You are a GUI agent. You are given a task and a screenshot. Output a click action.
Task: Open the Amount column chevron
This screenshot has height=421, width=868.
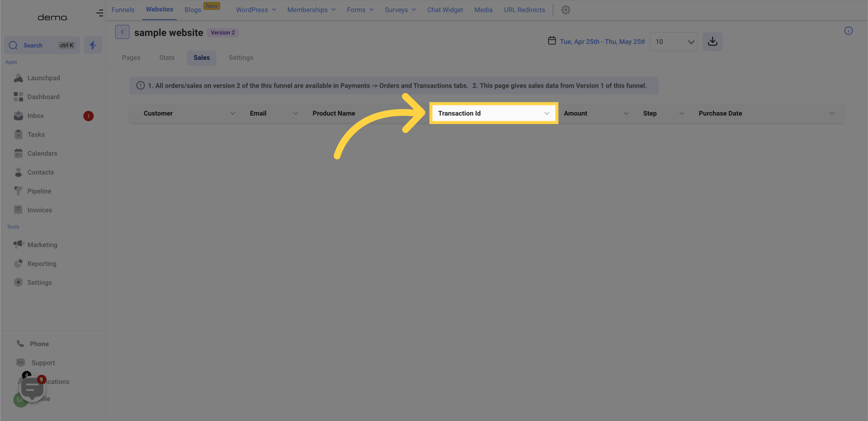click(x=626, y=113)
